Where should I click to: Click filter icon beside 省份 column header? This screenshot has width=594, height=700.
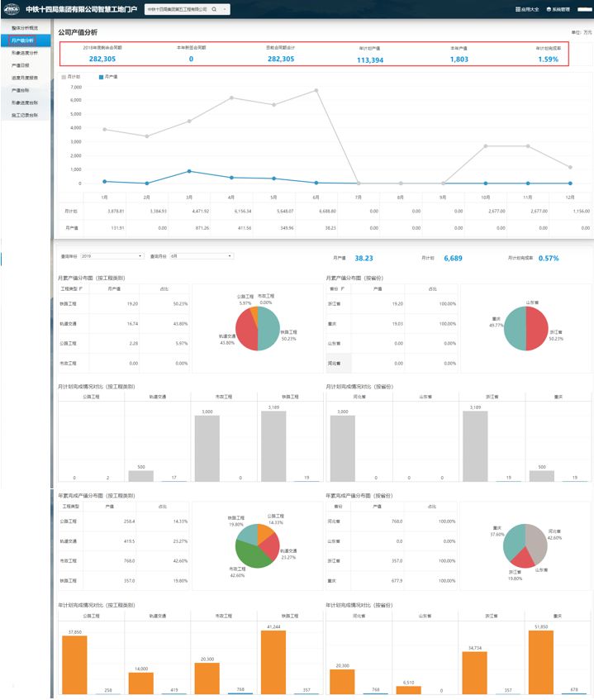pos(342,289)
